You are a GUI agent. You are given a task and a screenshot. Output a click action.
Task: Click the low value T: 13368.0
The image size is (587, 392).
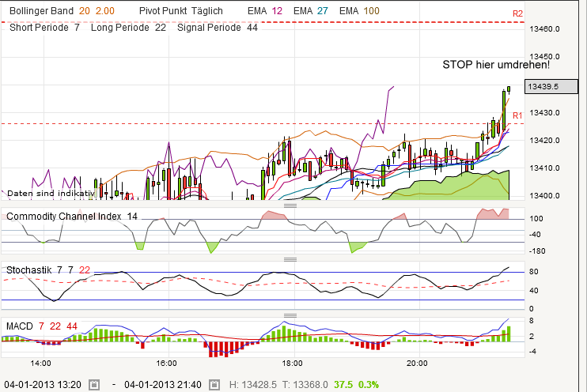coord(305,385)
